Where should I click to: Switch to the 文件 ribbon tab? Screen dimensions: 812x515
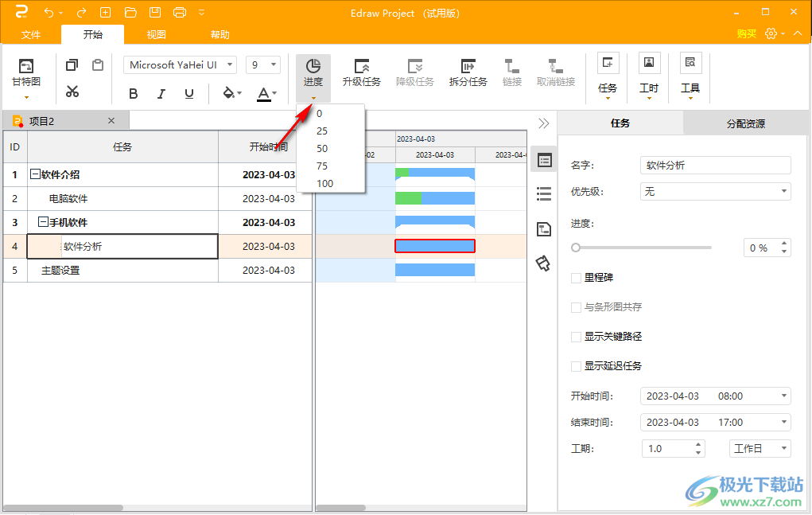[x=30, y=35]
